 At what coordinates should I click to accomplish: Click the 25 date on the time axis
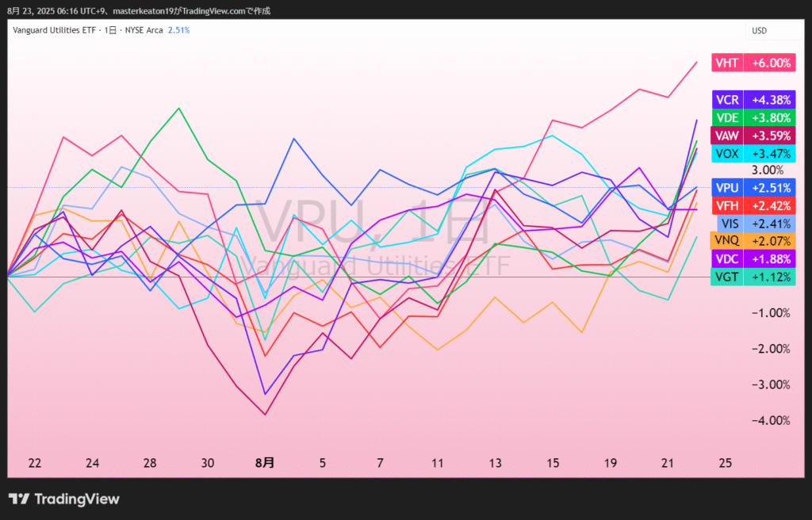726,462
